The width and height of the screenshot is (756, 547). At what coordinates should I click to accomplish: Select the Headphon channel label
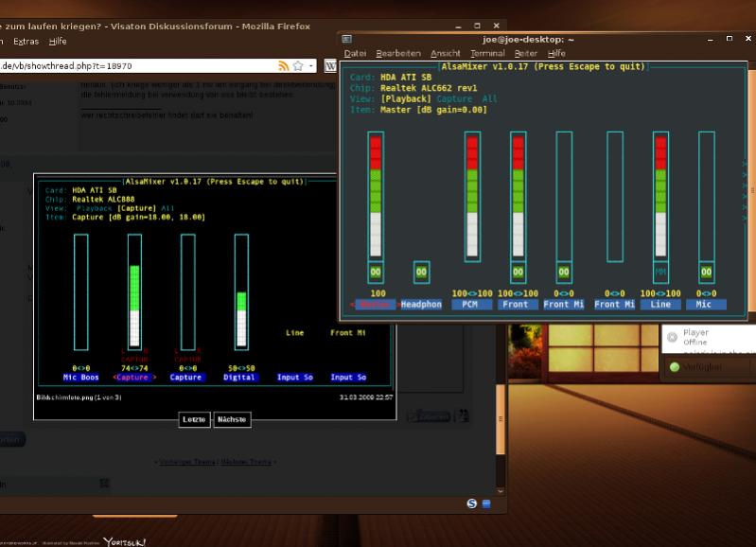pyautogui.click(x=421, y=305)
